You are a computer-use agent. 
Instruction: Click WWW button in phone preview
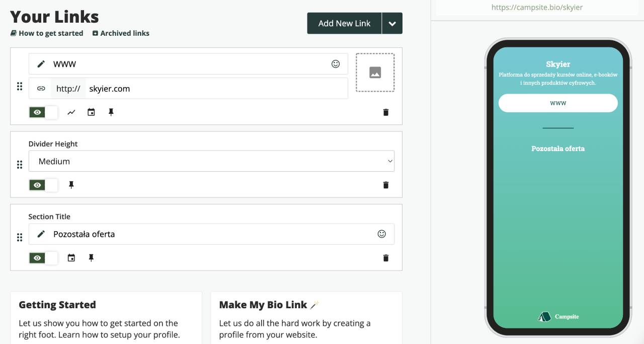coord(558,103)
